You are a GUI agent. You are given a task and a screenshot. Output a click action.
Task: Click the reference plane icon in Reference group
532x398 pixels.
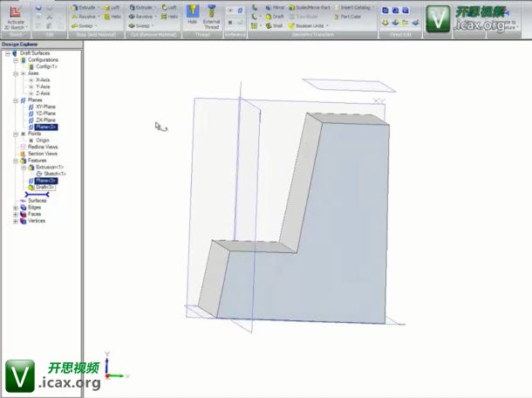(x=240, y=10)
